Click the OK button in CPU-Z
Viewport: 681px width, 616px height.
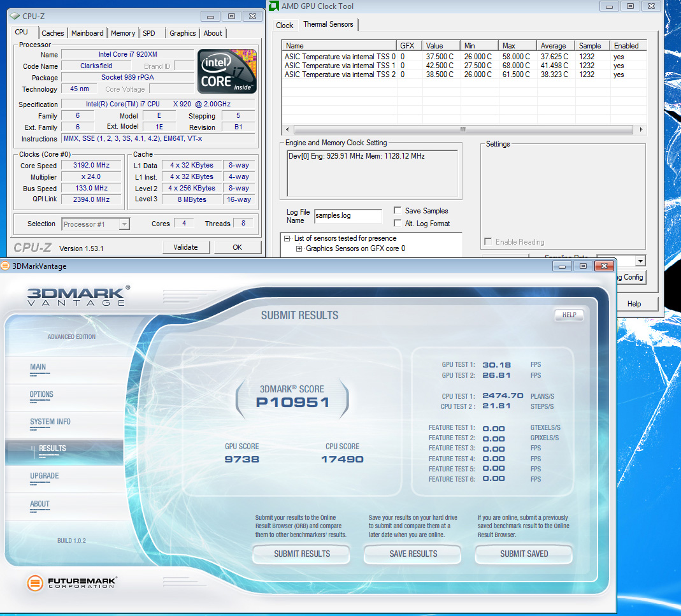click(x=237, y=247)
